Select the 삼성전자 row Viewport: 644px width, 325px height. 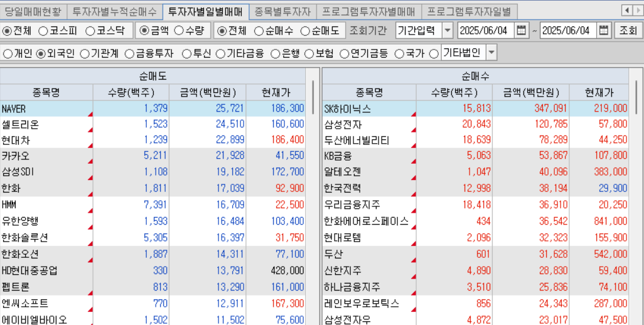[476, 124]
